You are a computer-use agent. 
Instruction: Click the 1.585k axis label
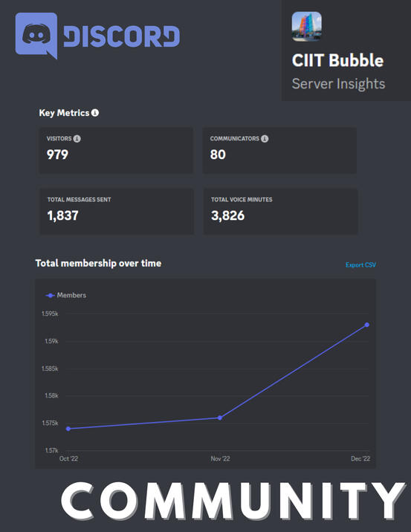click(50, 369)
